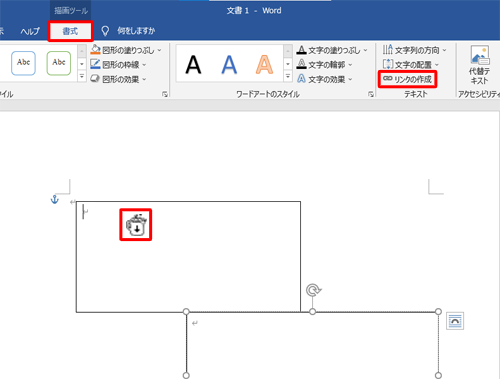Click the リンクの作成 button

[x=407, y=79]
